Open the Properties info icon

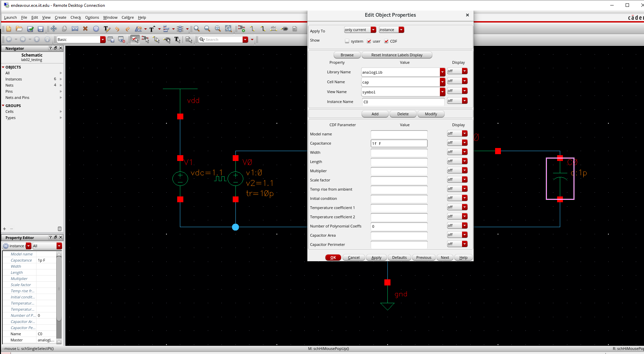coord(96,29)
